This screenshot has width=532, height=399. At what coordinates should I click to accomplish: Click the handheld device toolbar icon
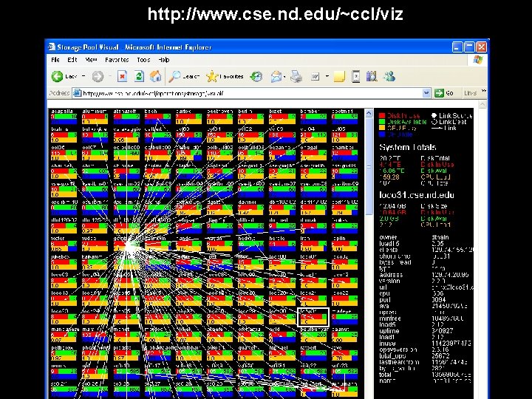(355, 76)
